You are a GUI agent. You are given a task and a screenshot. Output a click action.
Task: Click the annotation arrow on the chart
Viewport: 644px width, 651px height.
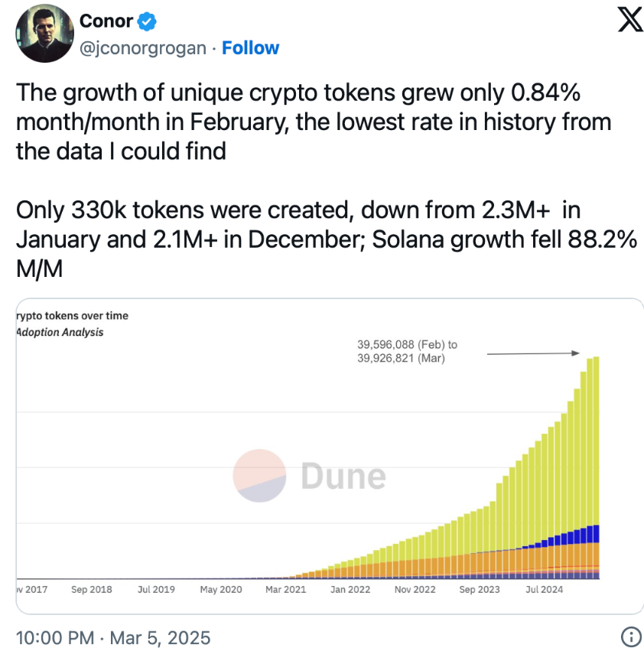point(533,353)
